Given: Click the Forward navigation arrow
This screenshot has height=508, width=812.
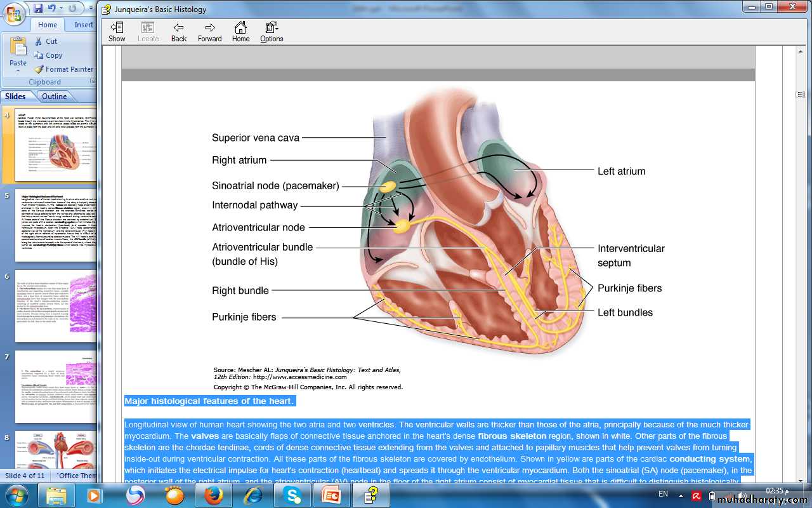Looking at the screenshot, I should (209, 32).
